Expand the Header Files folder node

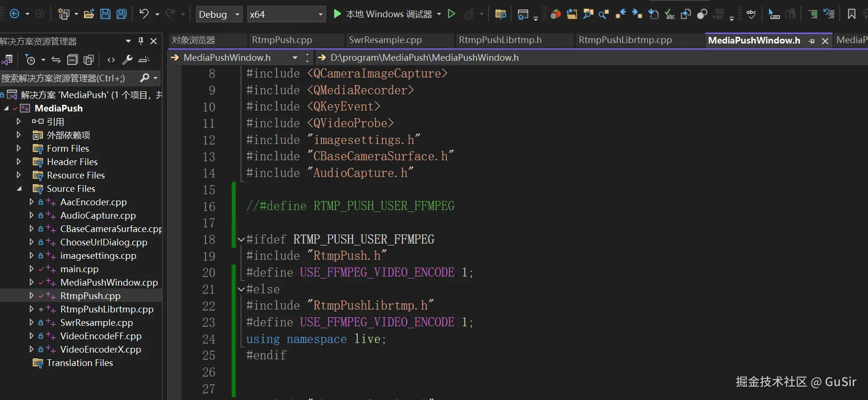(19, 162)
